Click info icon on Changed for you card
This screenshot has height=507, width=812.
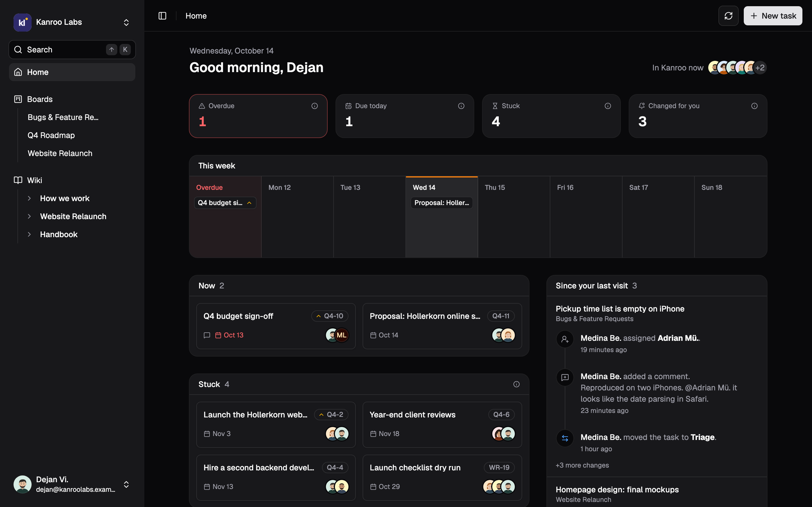754,106
